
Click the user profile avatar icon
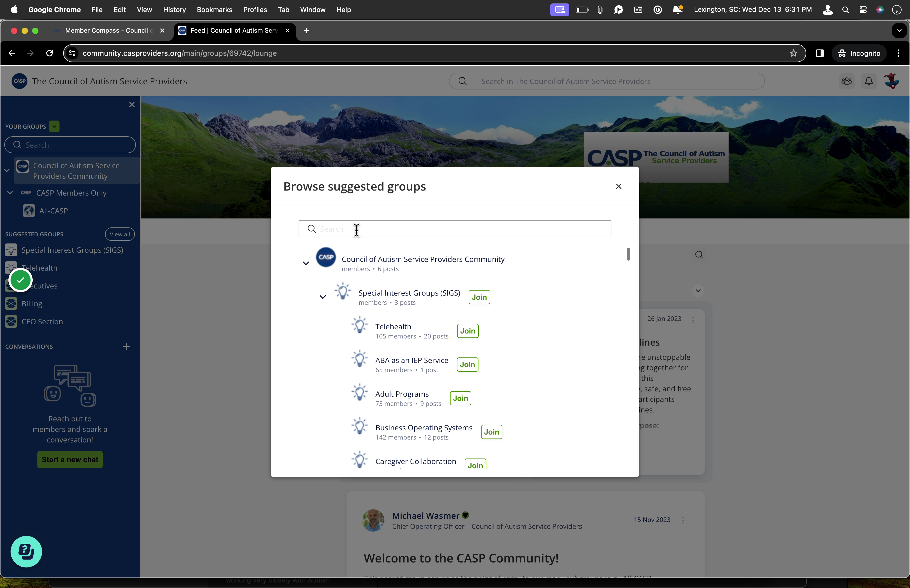click(x=891, y=81)
